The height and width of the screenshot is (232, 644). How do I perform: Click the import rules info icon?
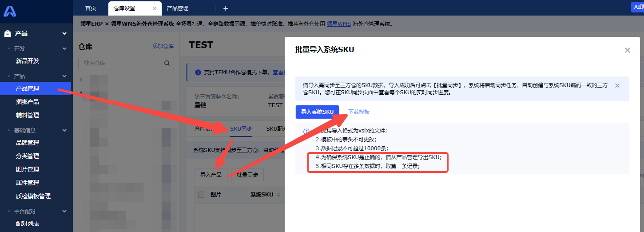click(306, 132)
